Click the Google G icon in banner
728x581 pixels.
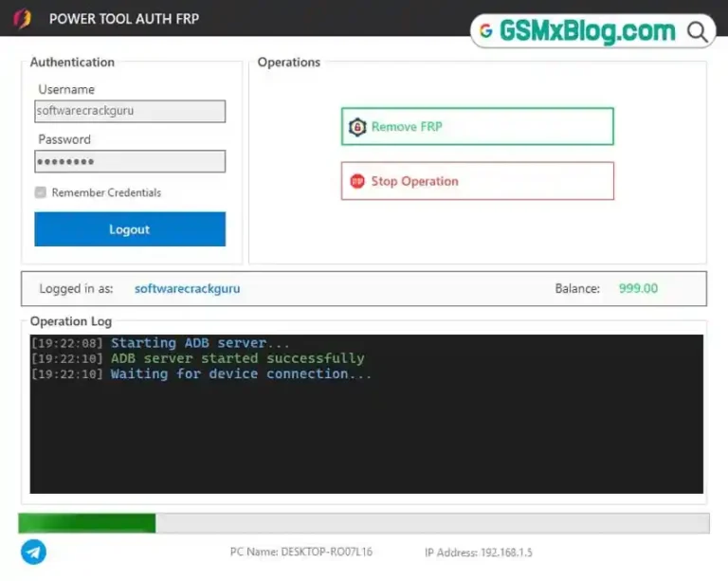(x=486, y=31)
